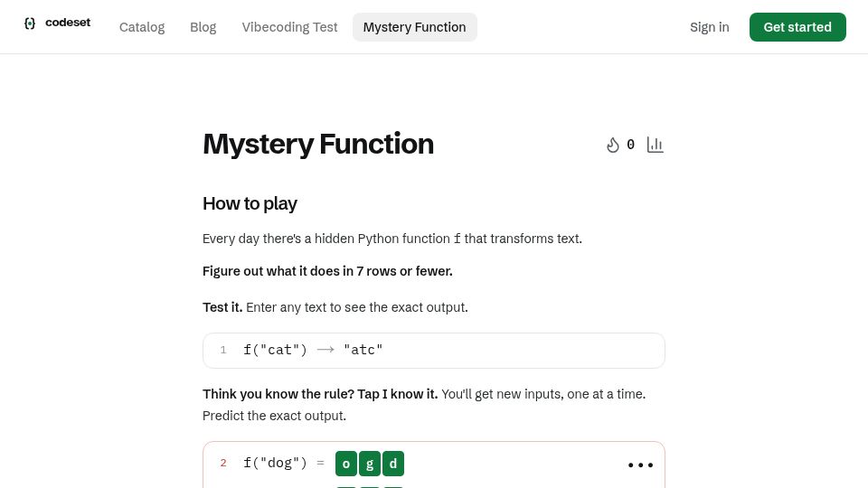Image resolution: width=868 pixels, height=488 pixels.
Task: Open the statistics bar chart icon
Action: tap(655, 145)
